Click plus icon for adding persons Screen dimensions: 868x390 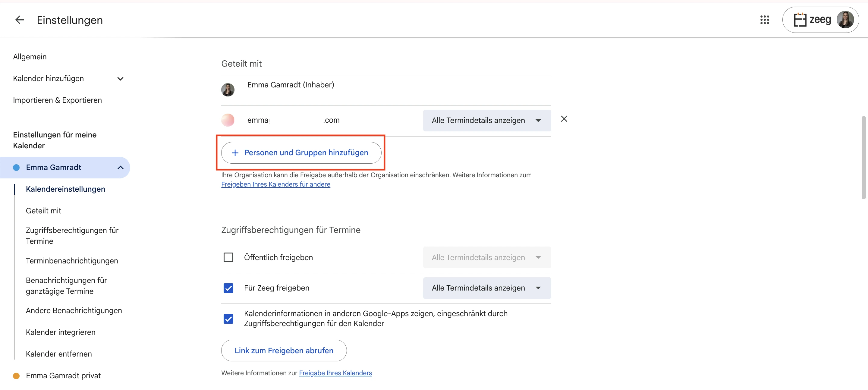[235, 153]
